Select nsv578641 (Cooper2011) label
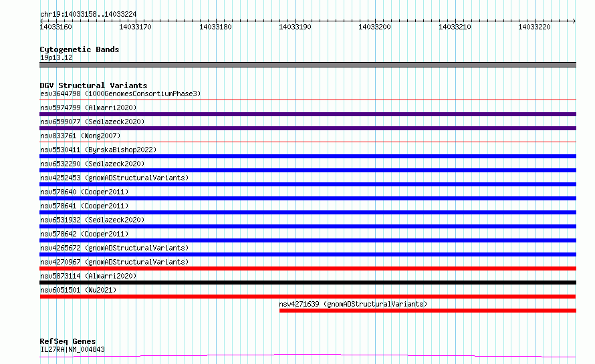This screenshot has width=595, height=364. [x=84, y=206]
